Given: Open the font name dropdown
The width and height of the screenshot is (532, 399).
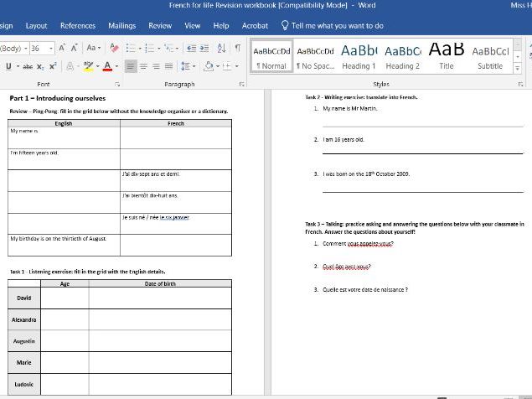Looking at the screenshot, I should pyautogui.click(x=26, y=49).
